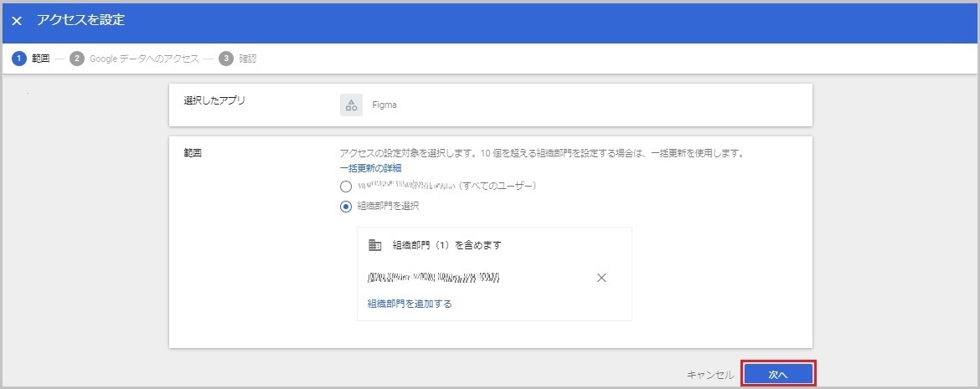The height and width of the screenshot is (389, 980).
Task: Click the organization building icon
Action: tap(375, 245)
